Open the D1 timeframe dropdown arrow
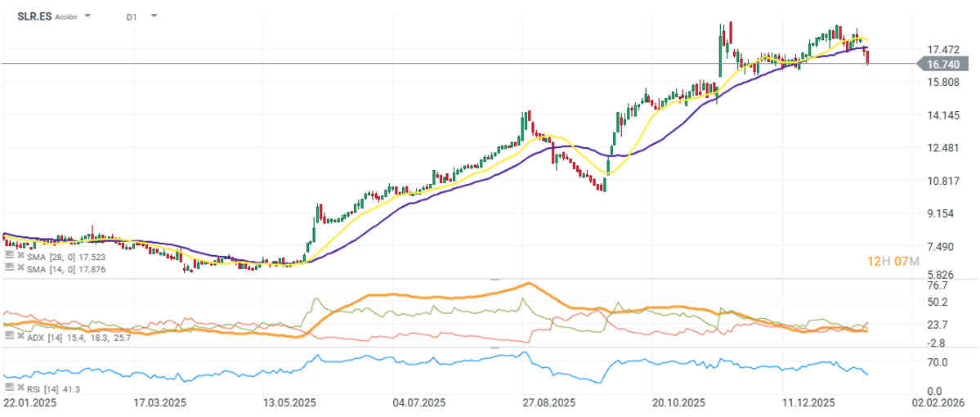The height and width of the screenshot is (417, 980). tap(154, 16)
